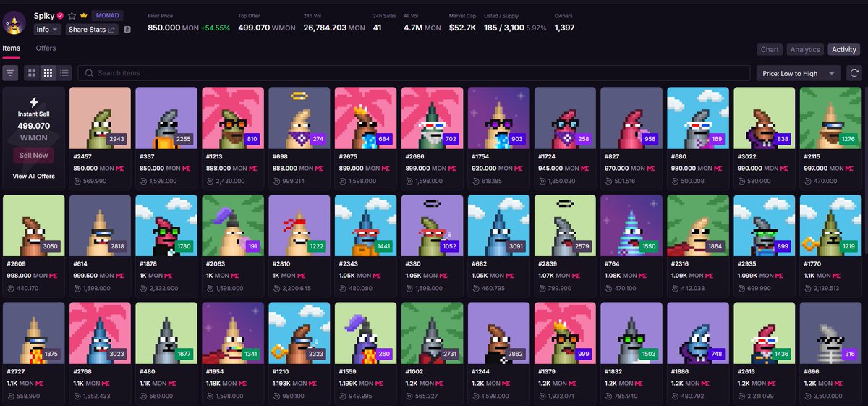The image size is (868, 406).
Task: Click the Instant Sell lightning bolt icon
Action: point(33,103)
